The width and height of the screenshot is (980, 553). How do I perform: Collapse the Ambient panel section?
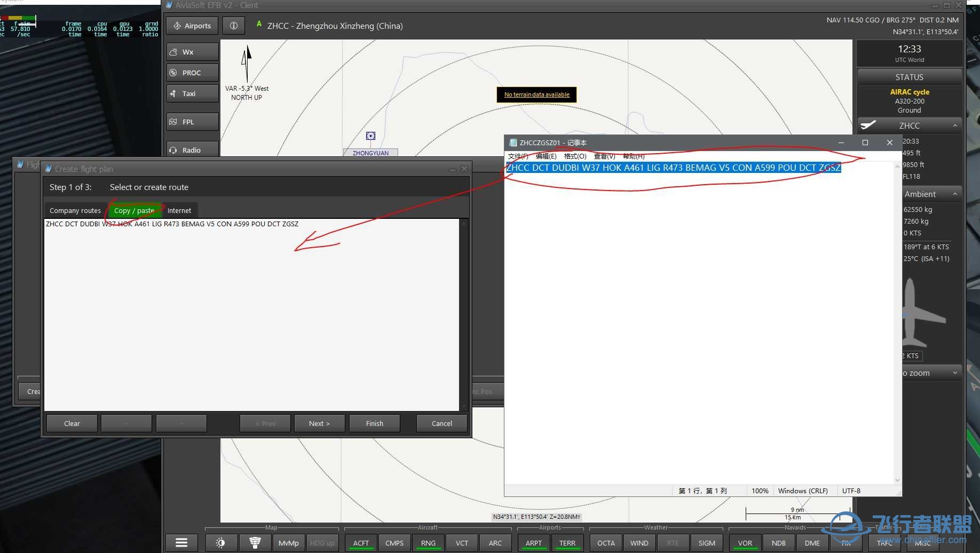[x=955, y=194]
